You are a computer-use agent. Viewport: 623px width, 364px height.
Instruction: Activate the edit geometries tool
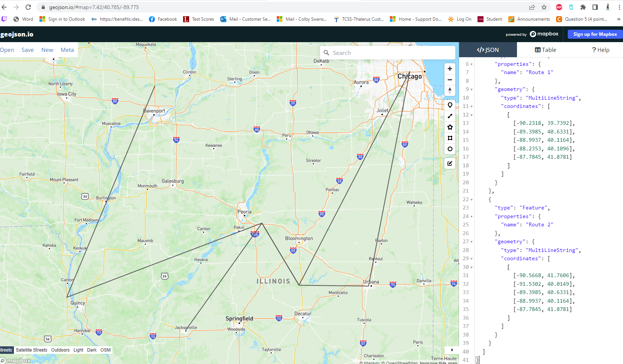pos(450,164)
